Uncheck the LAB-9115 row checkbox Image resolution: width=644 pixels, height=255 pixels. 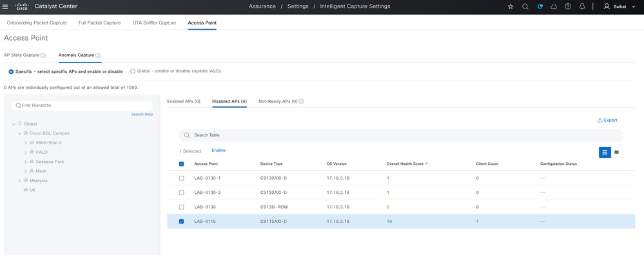tap(182, 222)
